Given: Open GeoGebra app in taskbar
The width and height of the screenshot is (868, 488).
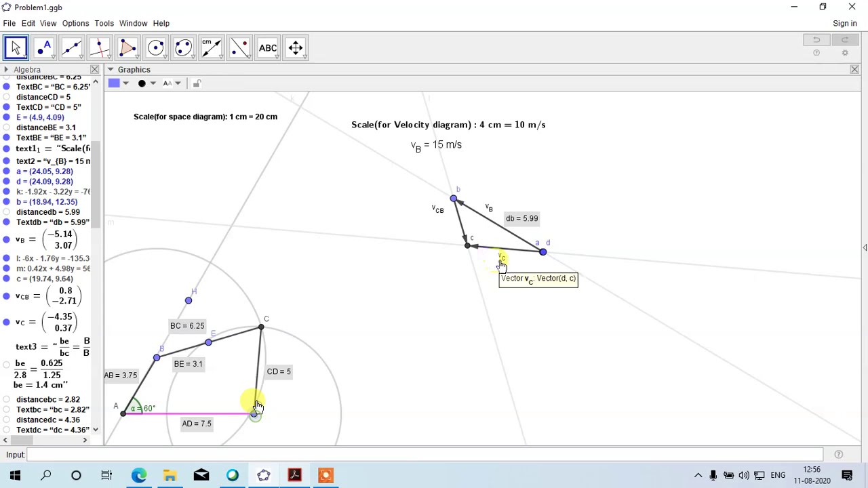Looking at the screenshot, I should (263, 475).
